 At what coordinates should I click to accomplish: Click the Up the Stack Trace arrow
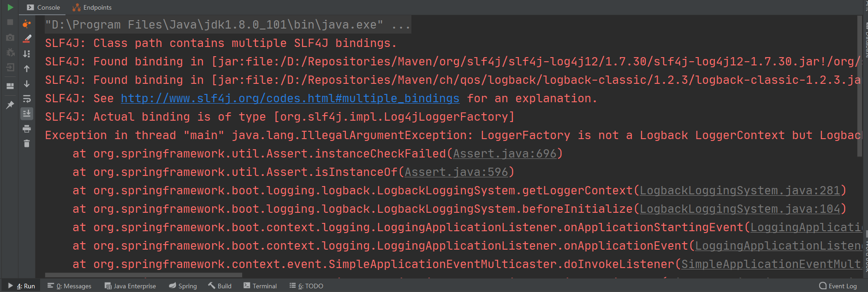pyautogui.click(x=27, y=69)
